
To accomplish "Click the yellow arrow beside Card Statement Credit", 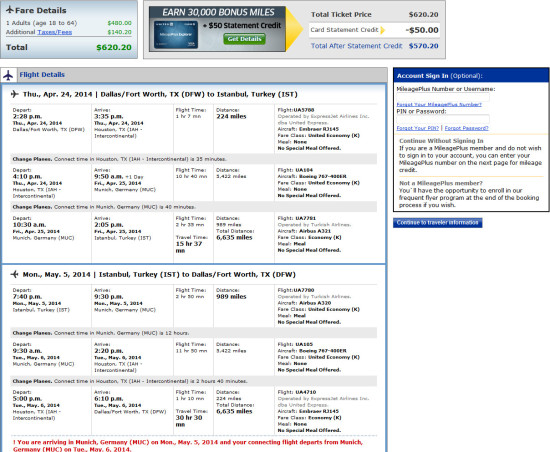I will point(383,30).
